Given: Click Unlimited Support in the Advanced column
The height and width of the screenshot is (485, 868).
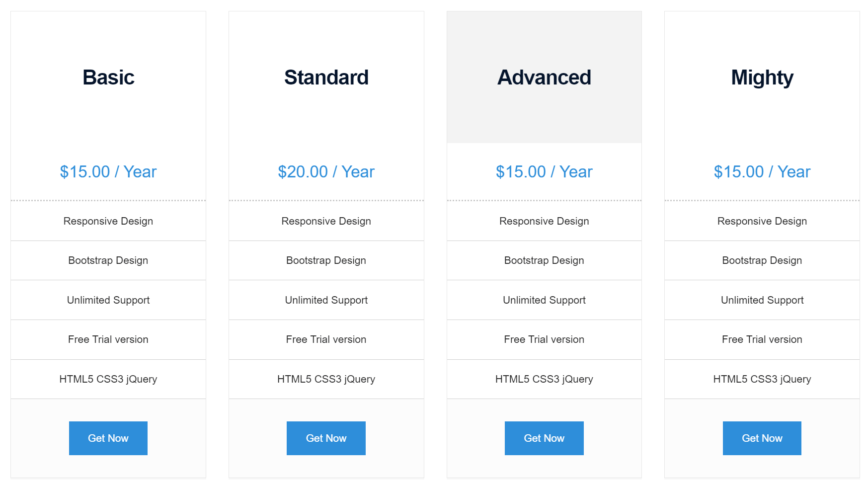Looking at the screenshot, I should click(x=544, y=300).
